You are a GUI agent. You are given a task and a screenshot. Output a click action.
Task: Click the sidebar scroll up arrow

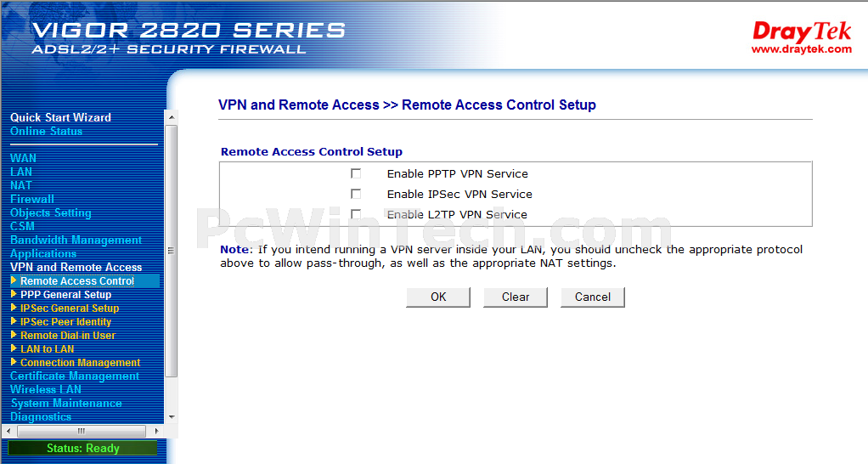click(172, 117)
